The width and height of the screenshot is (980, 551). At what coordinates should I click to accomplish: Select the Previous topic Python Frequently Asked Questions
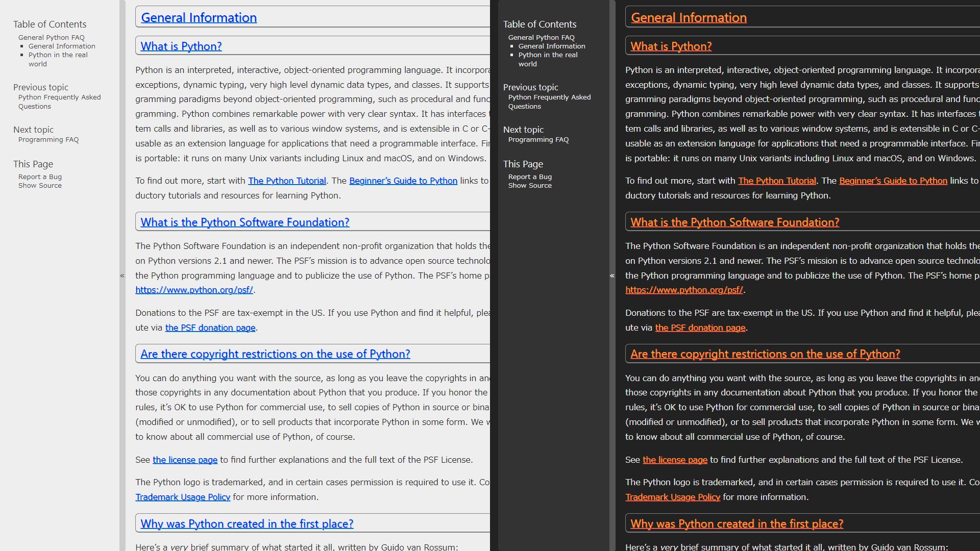pyautogui.click(x=59, y=101)
